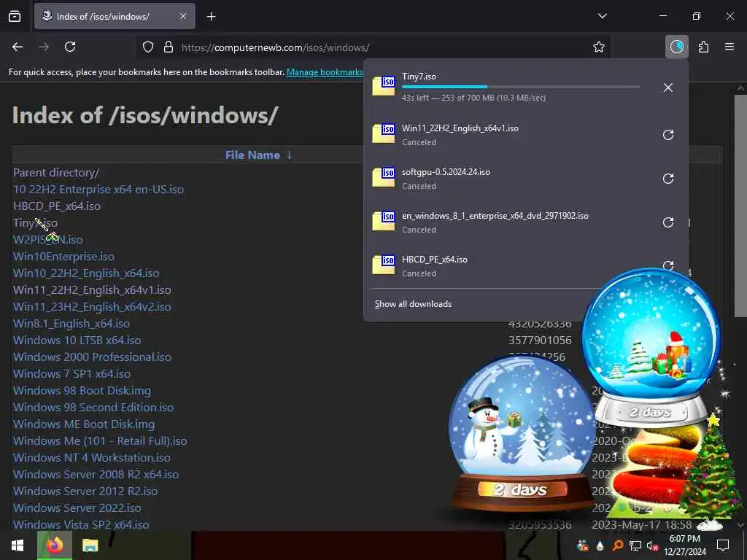Click the HBCD_PE_x64.iso link in file list
The width and height of the screenshot is (747, 560).
[57, 206]
